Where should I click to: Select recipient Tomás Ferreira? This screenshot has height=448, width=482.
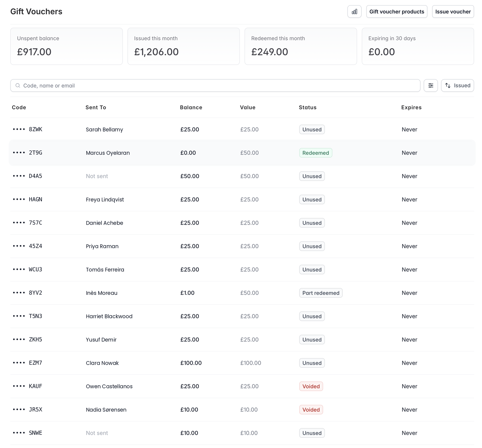pyautogui.click(x=105, y=270)
